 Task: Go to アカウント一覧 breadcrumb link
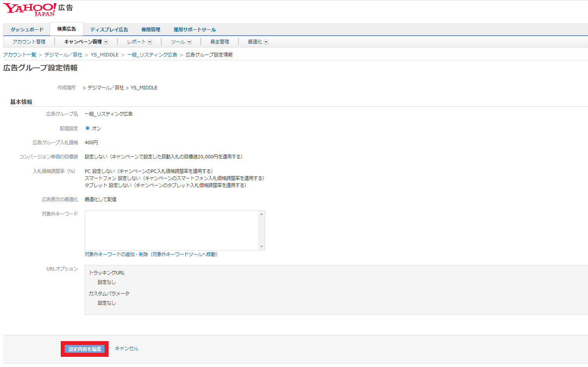(20, 55)
